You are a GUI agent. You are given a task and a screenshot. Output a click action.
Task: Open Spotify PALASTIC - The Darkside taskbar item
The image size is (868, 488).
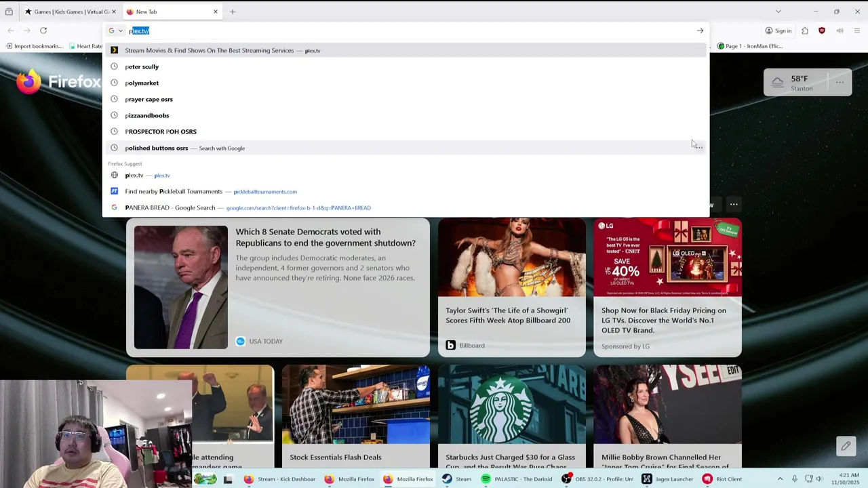point(517,479)
